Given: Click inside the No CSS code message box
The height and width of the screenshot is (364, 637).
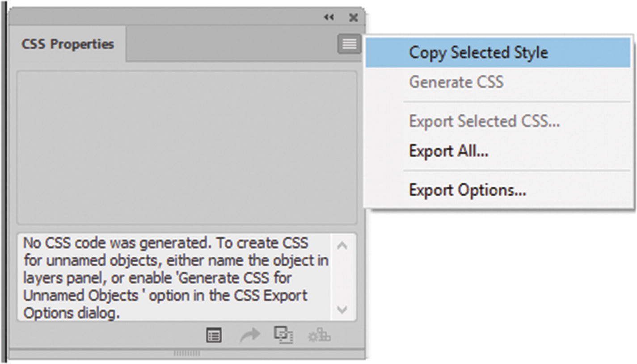Looking at the screenshot, I should [x=174, y=277].
